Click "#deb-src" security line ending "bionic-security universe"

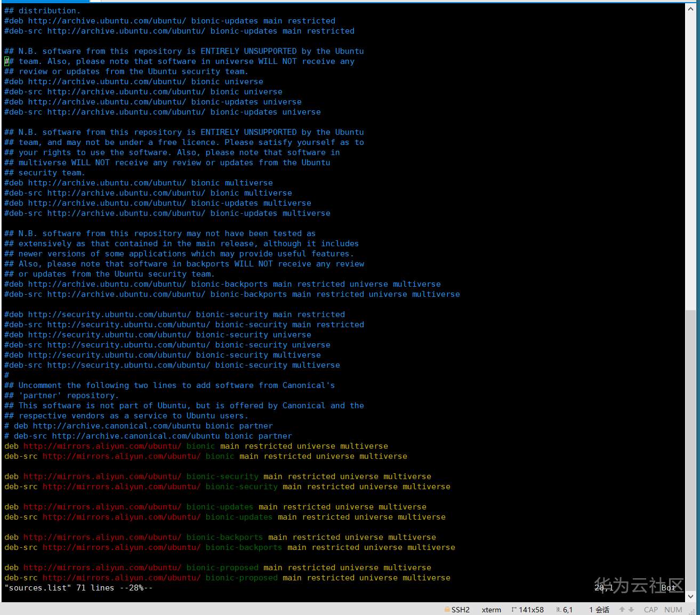tap(167, 345)
